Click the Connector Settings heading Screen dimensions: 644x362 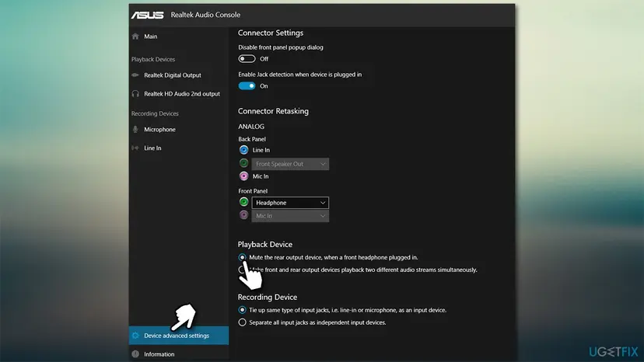coord(271,33)
